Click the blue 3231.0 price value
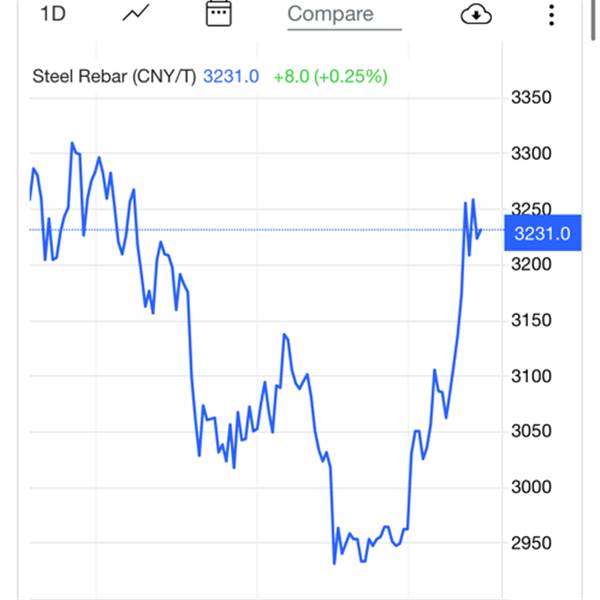The image size is (600, 600). point(231,76)
